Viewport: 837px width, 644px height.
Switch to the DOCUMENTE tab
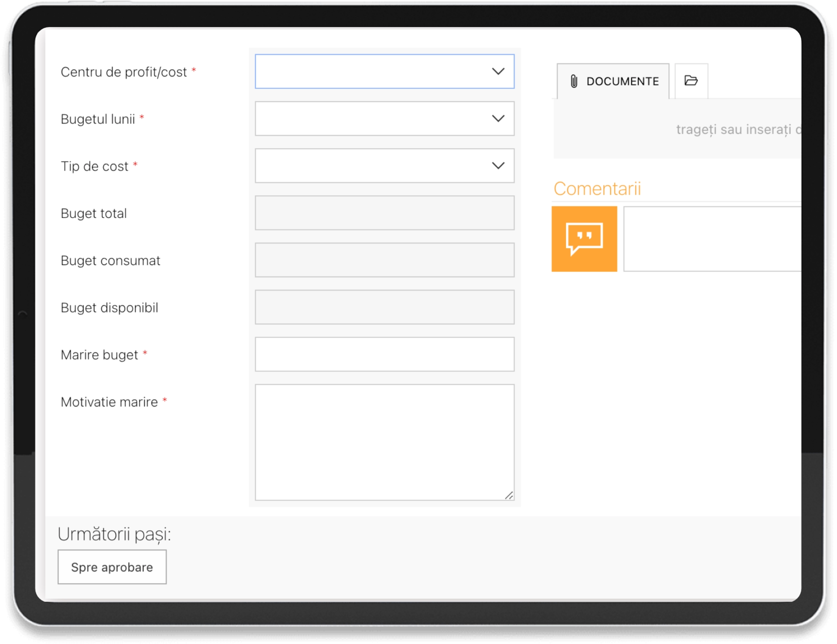pyautogui.click(x=622, y=82)
